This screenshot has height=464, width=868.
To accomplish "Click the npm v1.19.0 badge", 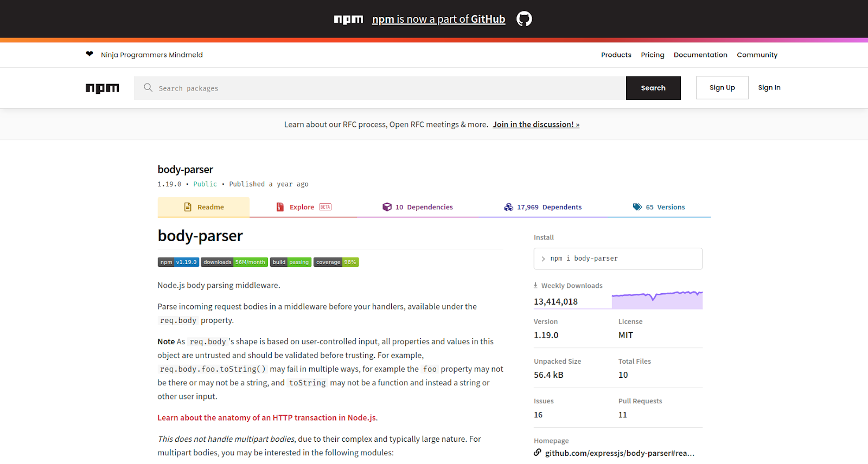I will coord(178,262).
